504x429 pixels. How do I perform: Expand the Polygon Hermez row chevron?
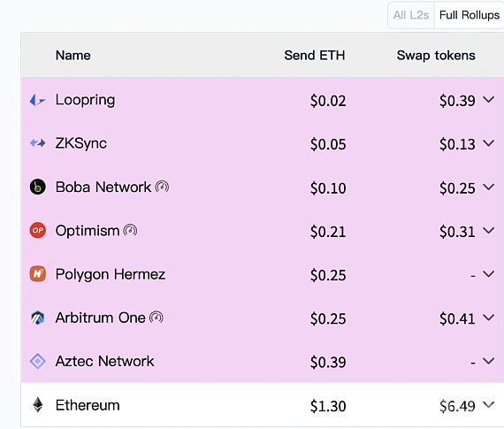tap(489, 274)
